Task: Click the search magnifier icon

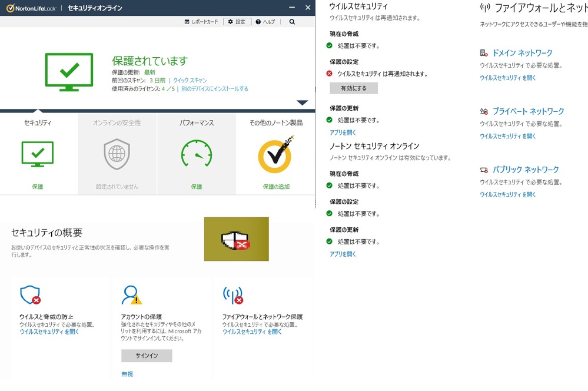Action: click(x=292, y=22)
